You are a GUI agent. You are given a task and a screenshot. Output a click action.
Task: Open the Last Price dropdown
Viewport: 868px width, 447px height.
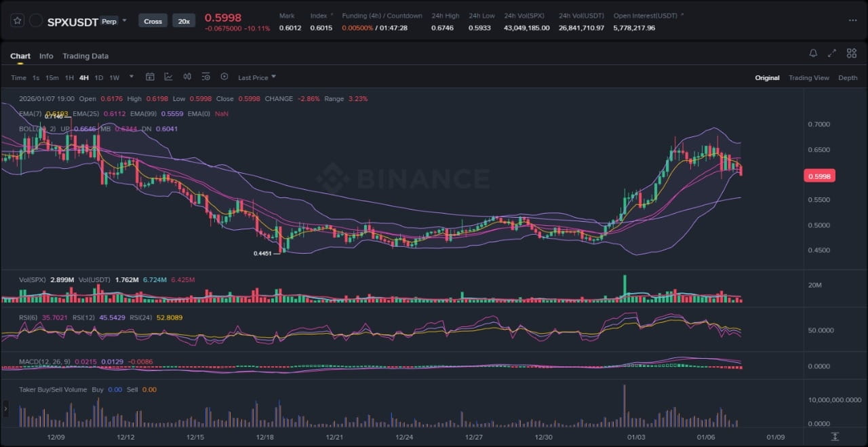coord(257,77)
